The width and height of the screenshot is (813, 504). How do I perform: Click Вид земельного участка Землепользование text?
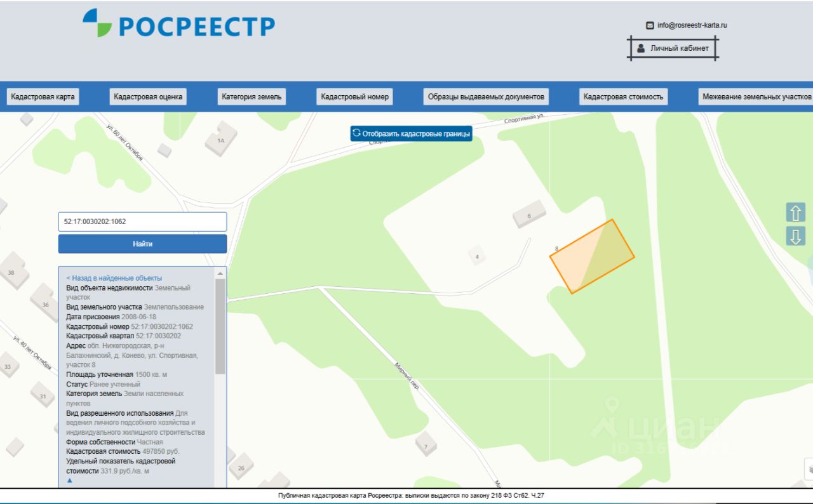click(135, 307)
